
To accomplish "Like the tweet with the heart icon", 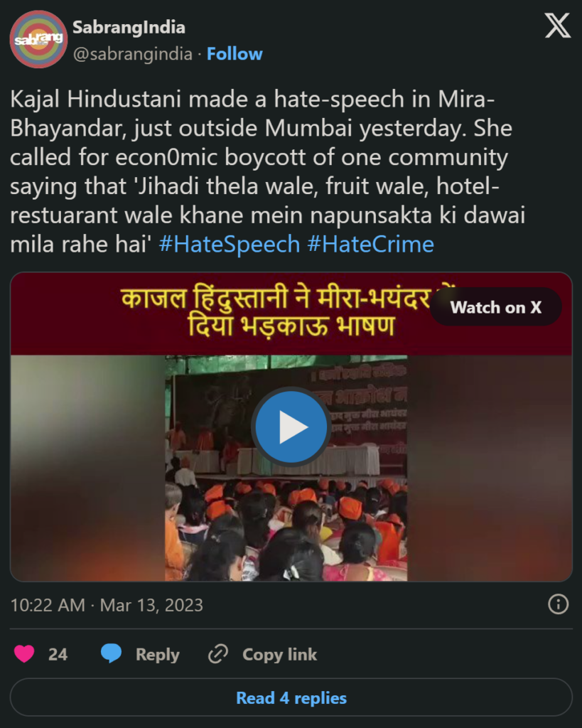I will click(x=24, y=654).
